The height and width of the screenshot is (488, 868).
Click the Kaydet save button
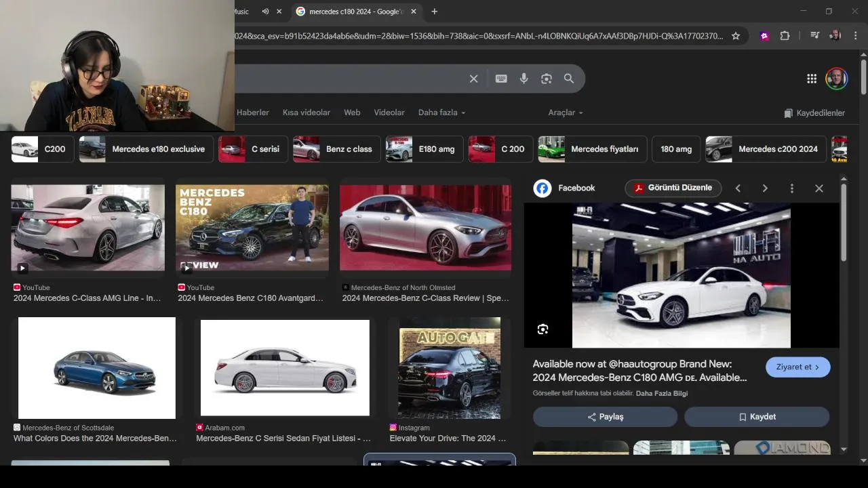coord(757,417)
